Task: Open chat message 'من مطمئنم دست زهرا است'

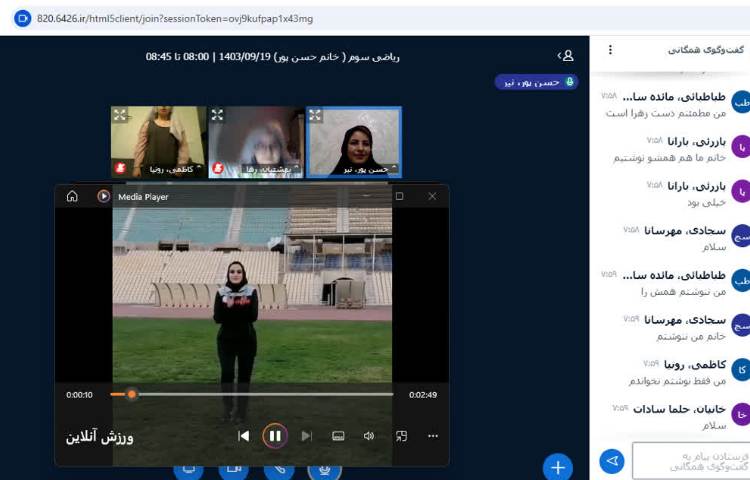Action: click(x=666, y=113)
